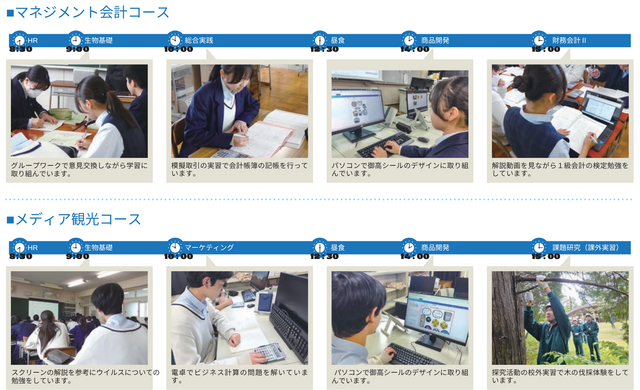The width and height of the screenshot is (640, 390).
Task: Open the level-1 accounting exam study photo
Action: point(560,111)
